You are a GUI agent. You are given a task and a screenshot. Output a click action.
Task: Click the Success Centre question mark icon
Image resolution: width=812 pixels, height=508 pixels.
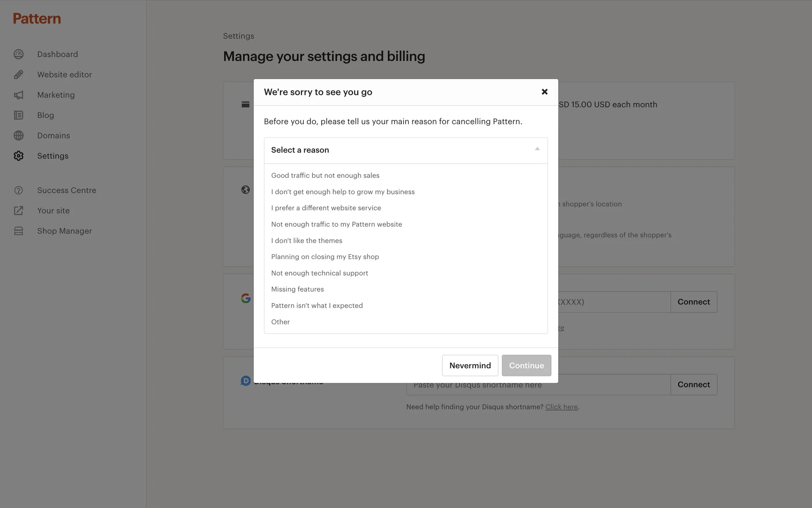pyautogui.click(x=19, y=190)
